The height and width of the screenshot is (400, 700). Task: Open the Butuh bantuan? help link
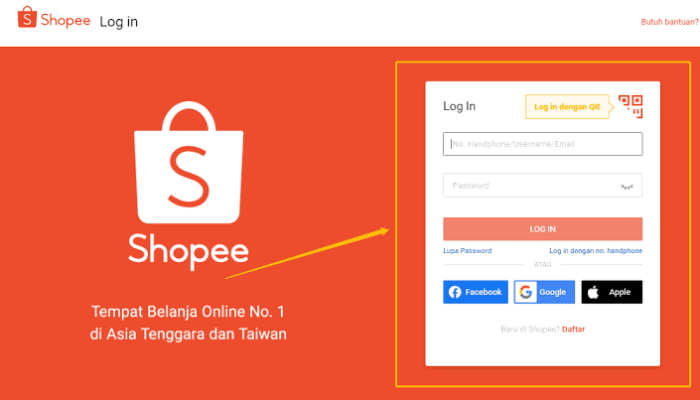pyautogui.click(x=670, y=22)
